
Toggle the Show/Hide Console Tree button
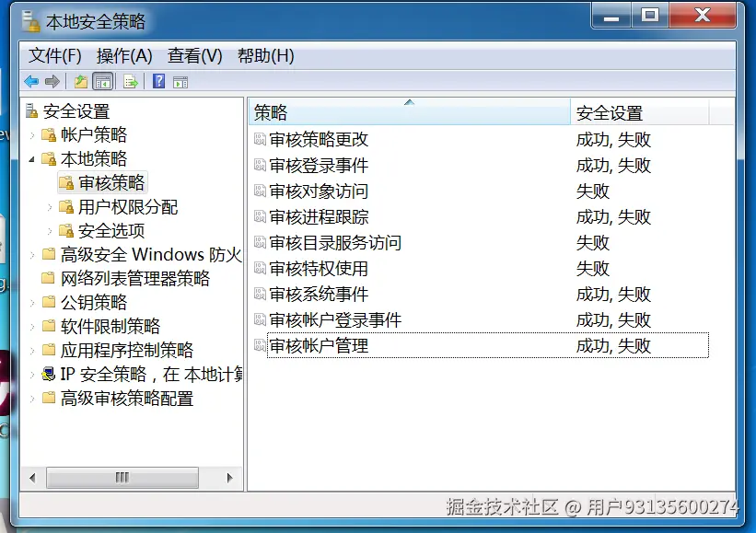[104, 81]
